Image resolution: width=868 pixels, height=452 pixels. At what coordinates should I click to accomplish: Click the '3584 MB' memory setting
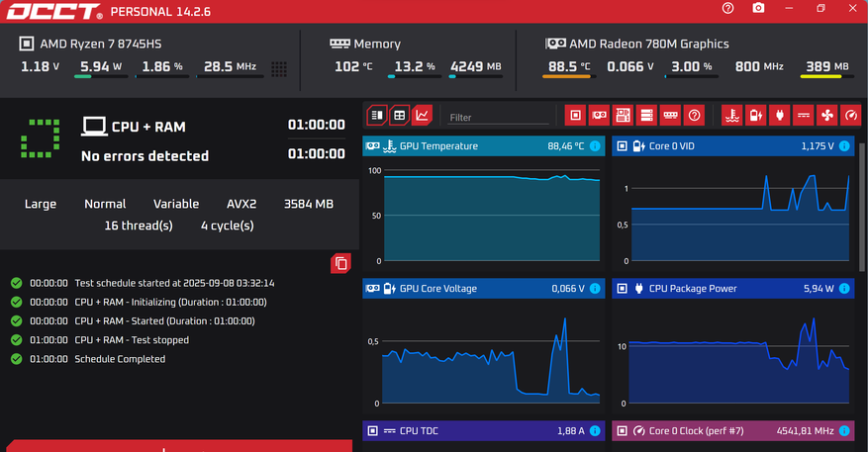[x=309, y=204]
